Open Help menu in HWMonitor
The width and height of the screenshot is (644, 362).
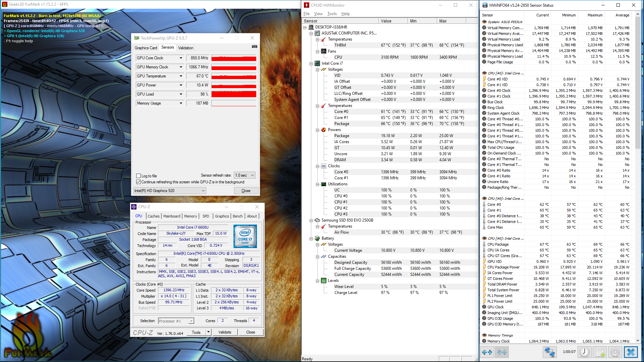pyautogui.click(x=345, y=14)
